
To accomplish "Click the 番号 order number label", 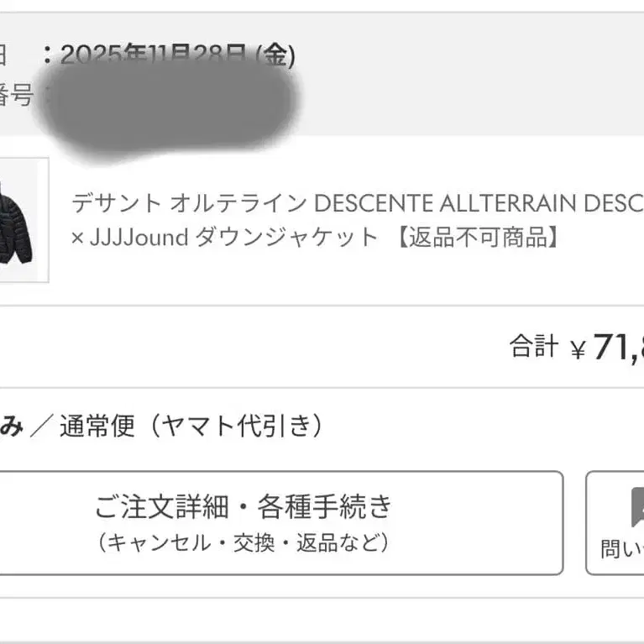I will point(15,97).
